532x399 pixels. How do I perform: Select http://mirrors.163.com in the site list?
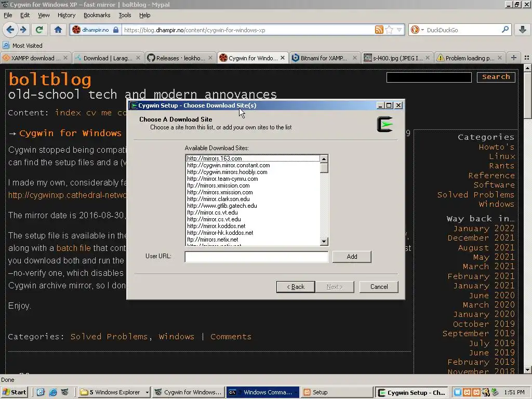pyautogui.click(x=253, y=158)
